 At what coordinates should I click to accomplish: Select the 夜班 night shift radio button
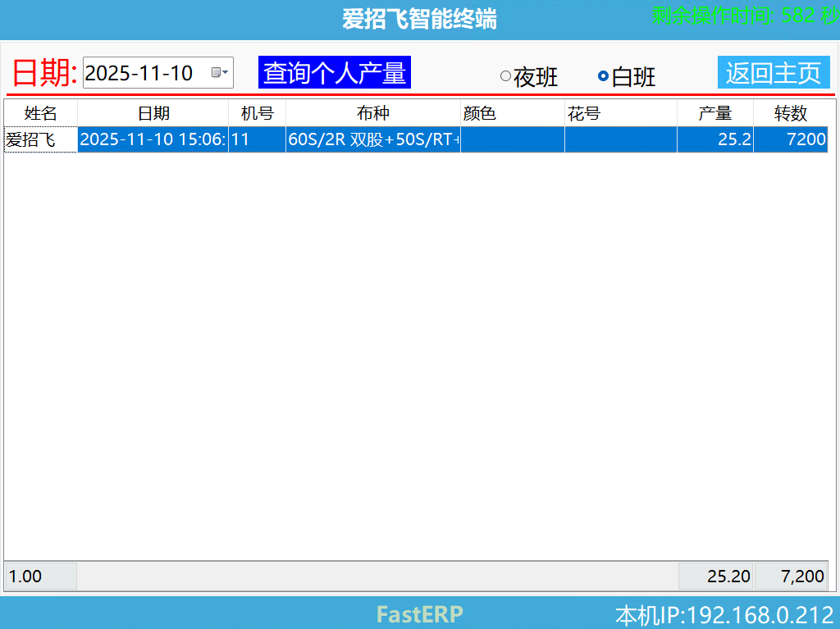tap(504, 75)
